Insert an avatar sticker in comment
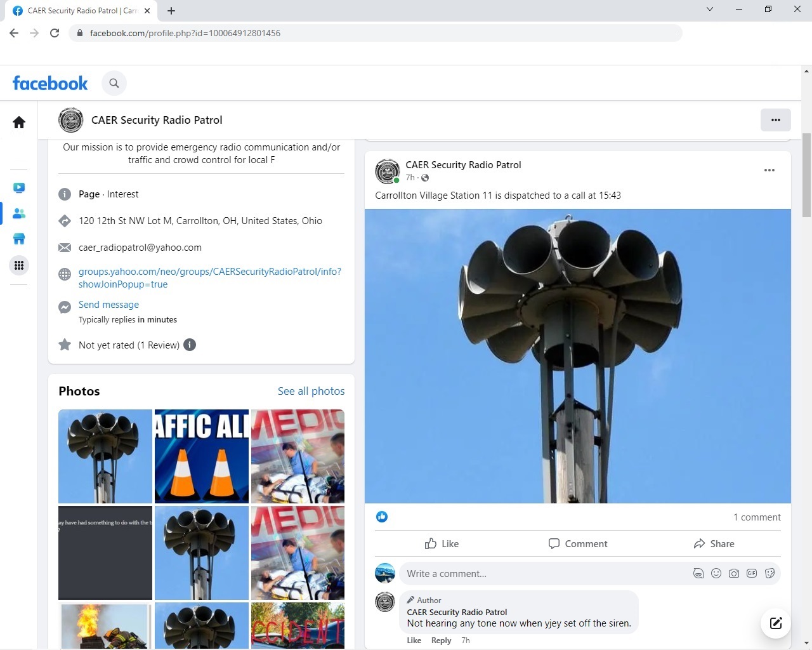Image resolution: width=812 pixels, height=650 pixels. pyautogui.click(x=698, y=574)
